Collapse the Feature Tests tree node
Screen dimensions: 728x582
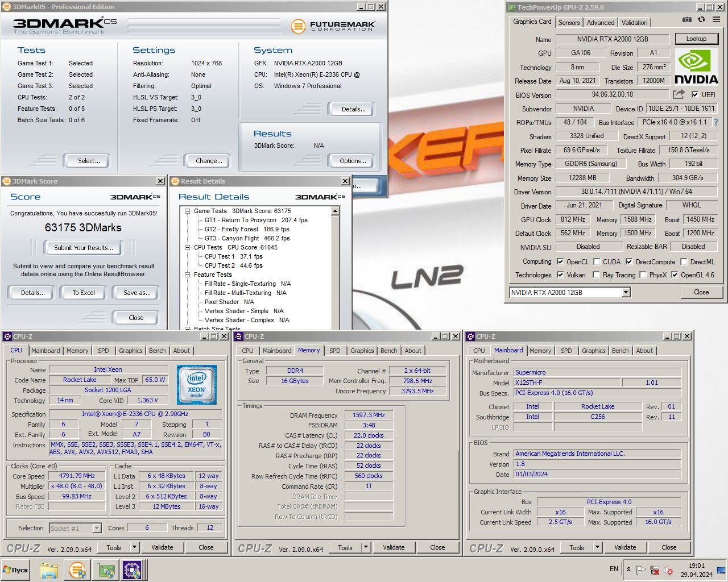coord(188,275)
